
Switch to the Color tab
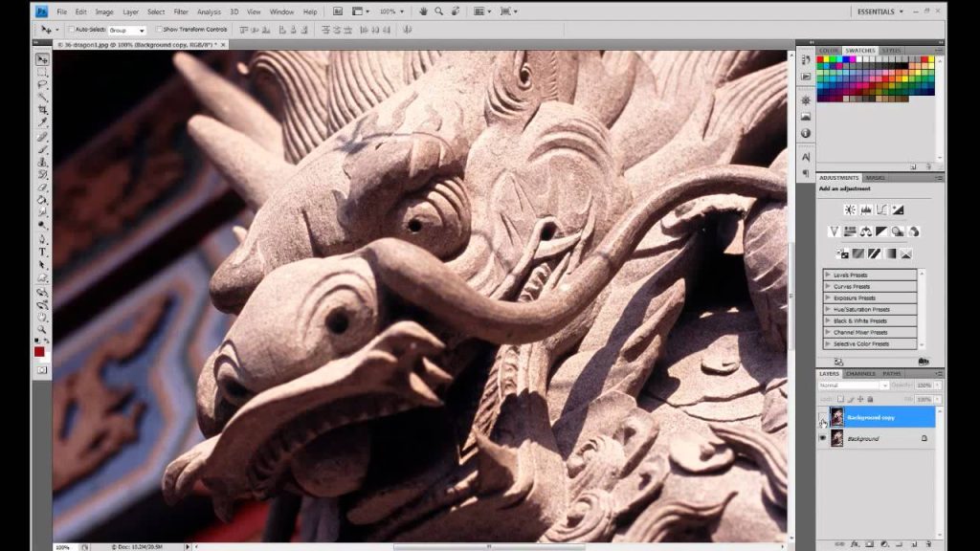click(x=829, y=51)
